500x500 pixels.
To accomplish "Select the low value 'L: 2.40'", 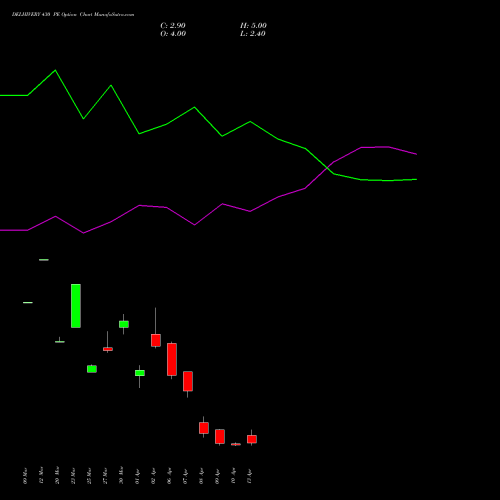I will pos(253,34).
